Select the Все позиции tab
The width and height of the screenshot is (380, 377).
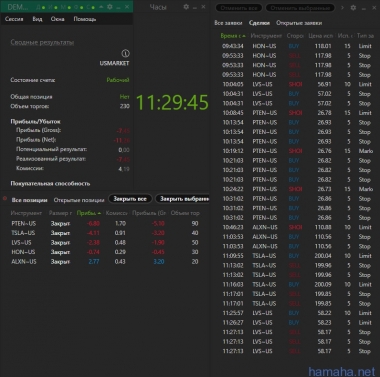[x=29, y=200]
